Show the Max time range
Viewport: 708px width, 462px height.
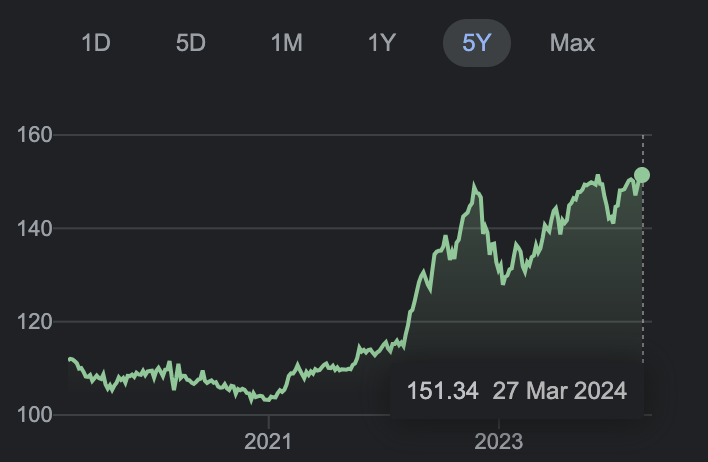(x=572, y=43)
